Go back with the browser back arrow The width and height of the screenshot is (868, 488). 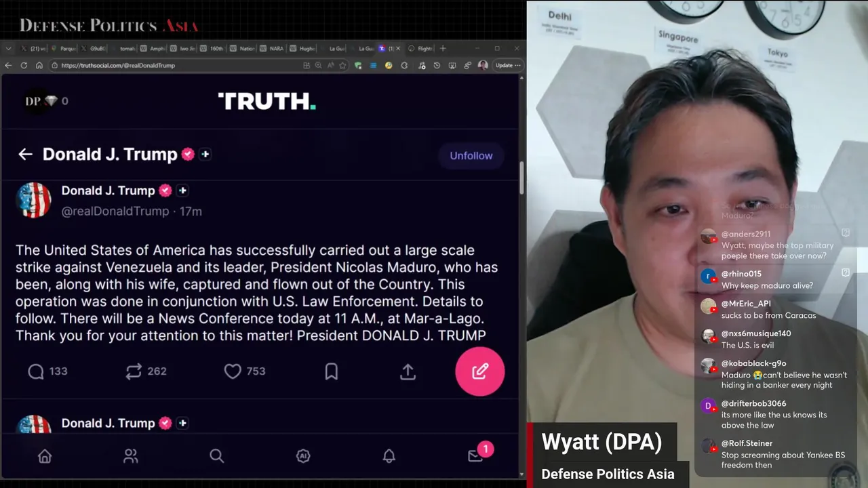(8, 65)
